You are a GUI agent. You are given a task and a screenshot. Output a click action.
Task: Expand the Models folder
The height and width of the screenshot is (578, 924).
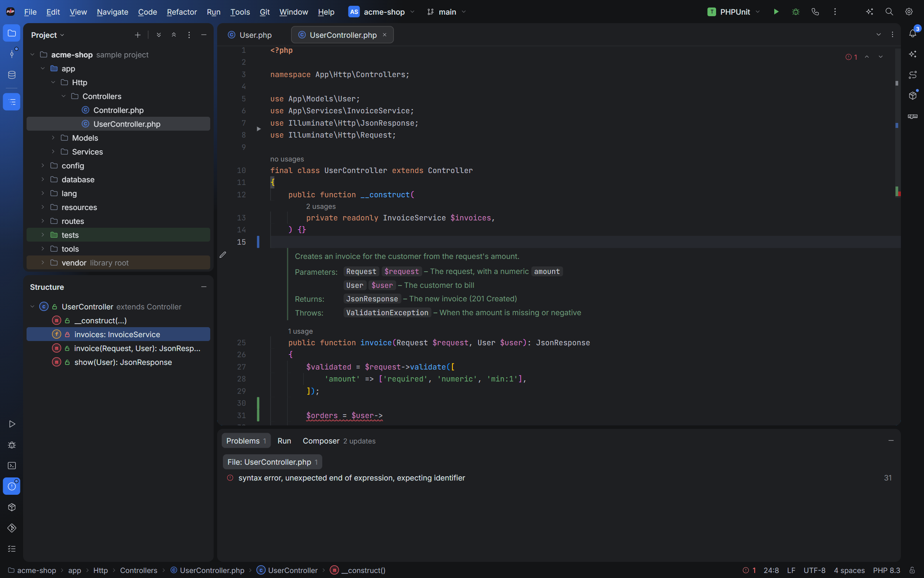coord(53,138)
